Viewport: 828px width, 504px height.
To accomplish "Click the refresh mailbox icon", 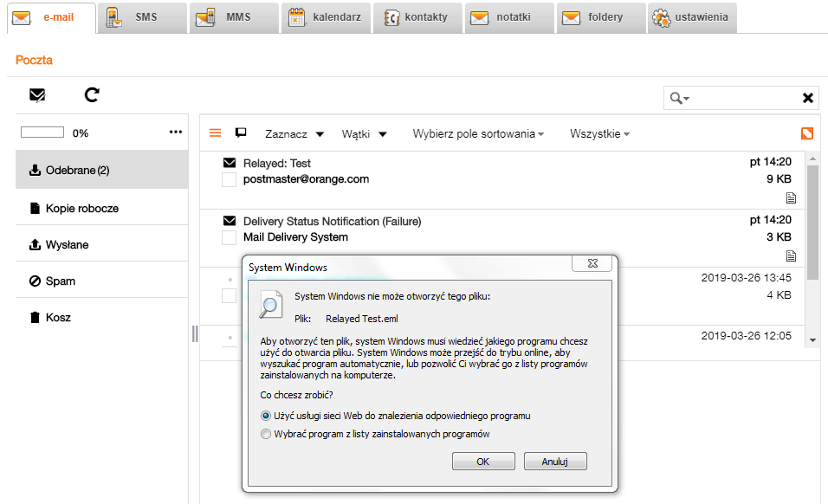I will coord(92,95).
